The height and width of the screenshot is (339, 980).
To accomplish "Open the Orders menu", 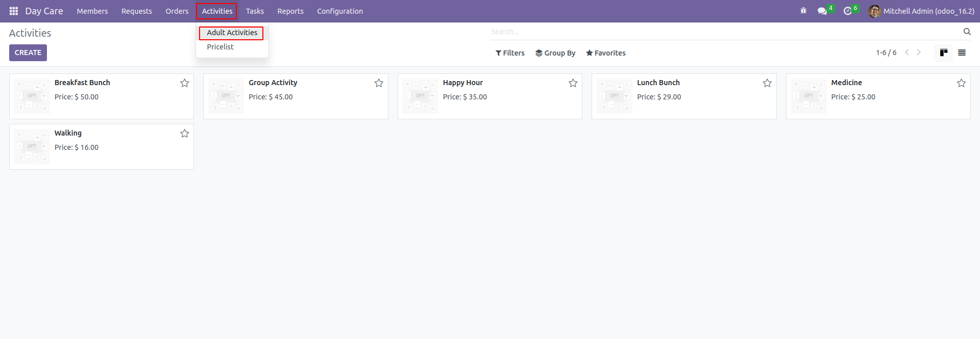I will click(177, 11).
